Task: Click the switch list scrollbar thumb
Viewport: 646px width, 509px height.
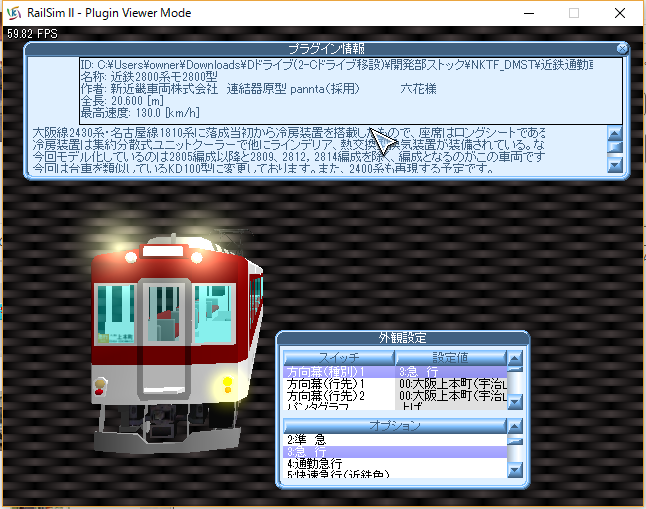Action: [515, 369]
